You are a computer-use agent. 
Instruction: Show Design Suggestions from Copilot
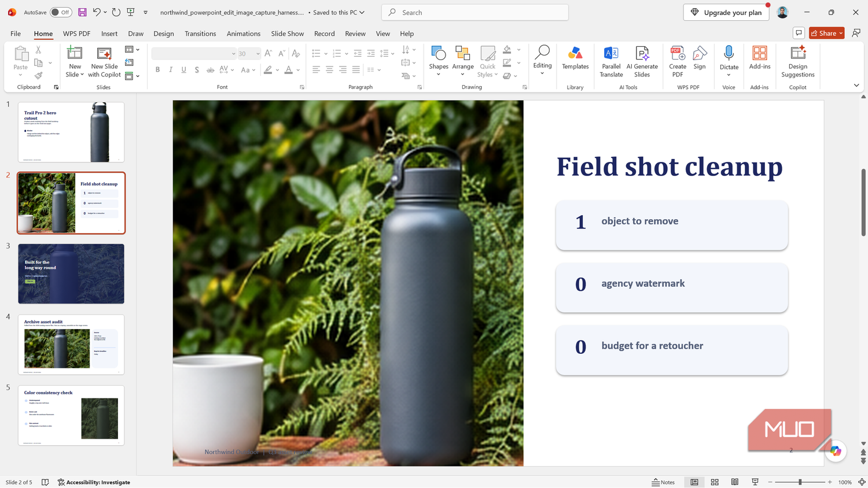click(798, 61)
